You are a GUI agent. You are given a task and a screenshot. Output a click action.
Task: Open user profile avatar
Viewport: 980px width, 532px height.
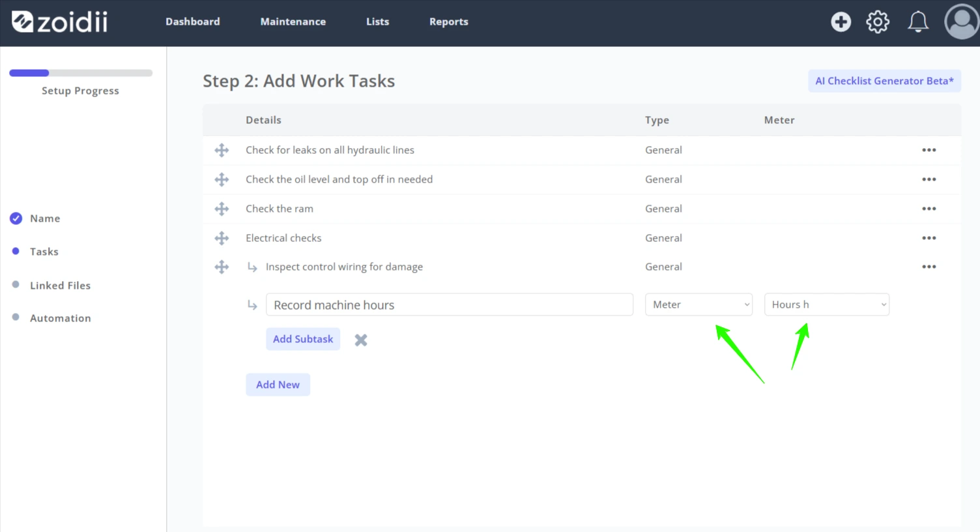click(961, 22)
